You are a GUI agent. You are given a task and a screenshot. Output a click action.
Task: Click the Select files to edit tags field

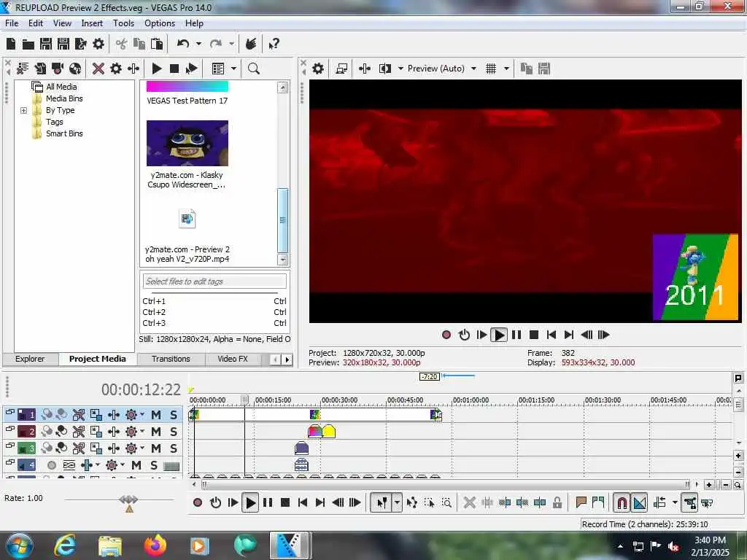click(x=214, y=281)
